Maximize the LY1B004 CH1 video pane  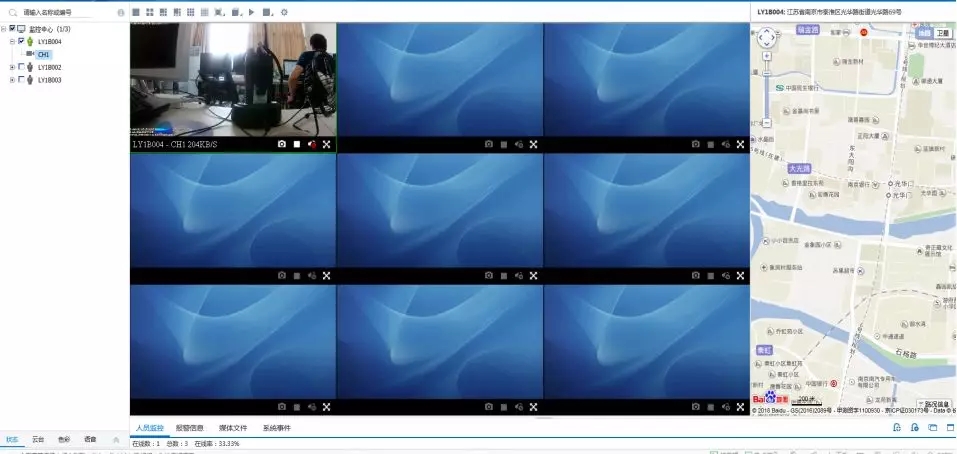327,144
